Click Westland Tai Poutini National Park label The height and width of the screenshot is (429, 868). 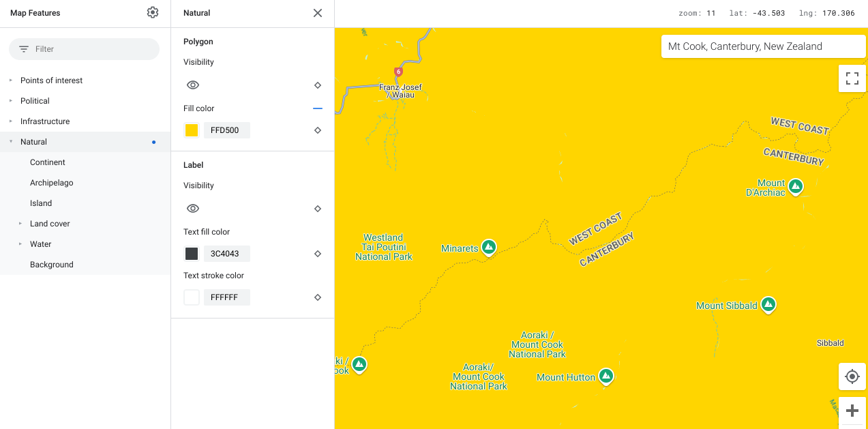pos(384,248)
